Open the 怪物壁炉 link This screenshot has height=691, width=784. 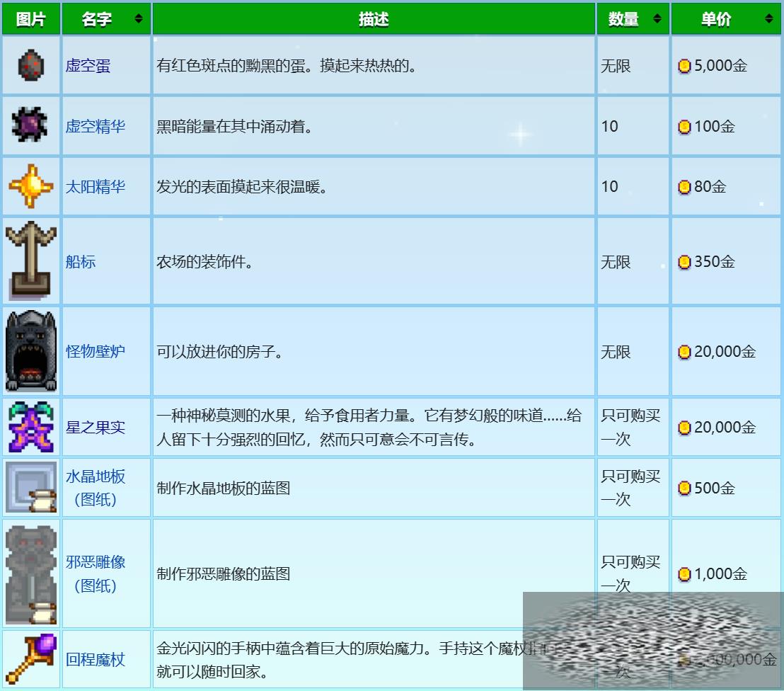[x=96, y=351]
